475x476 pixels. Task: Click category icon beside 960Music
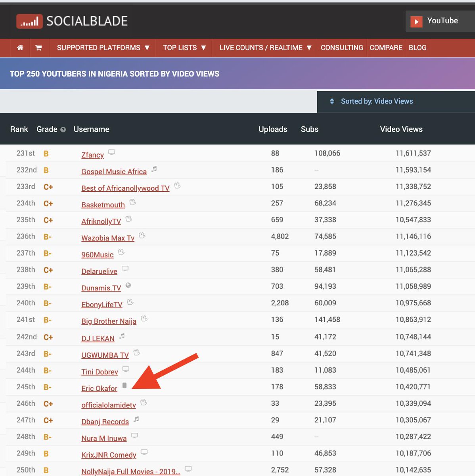pyautogui.click(x=121, y=252)
